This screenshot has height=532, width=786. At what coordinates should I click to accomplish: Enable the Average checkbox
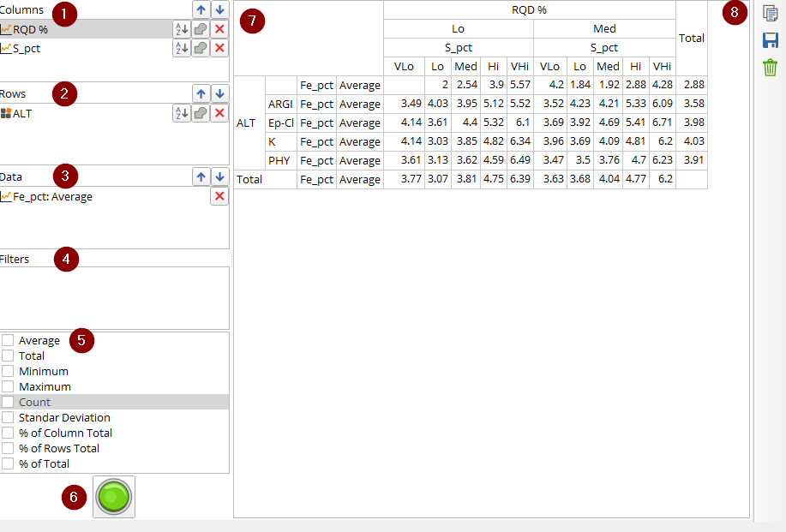8,341
